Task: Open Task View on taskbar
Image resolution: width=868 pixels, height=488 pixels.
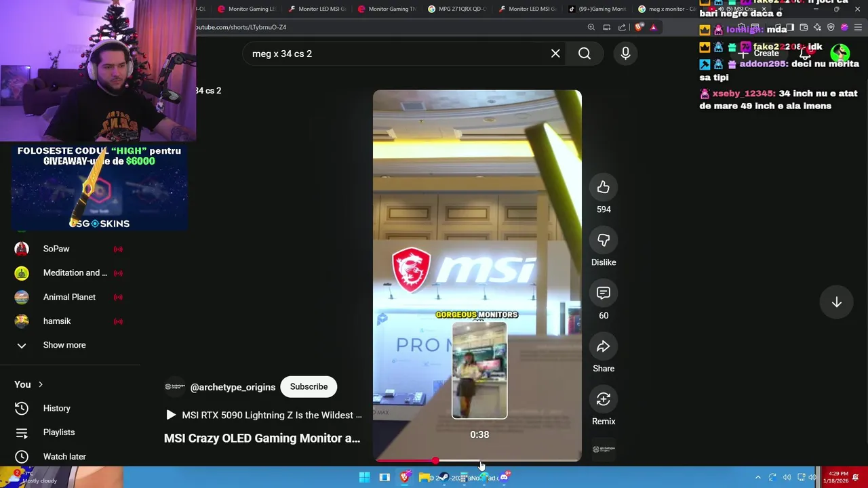Action: [x=384, y=477]
